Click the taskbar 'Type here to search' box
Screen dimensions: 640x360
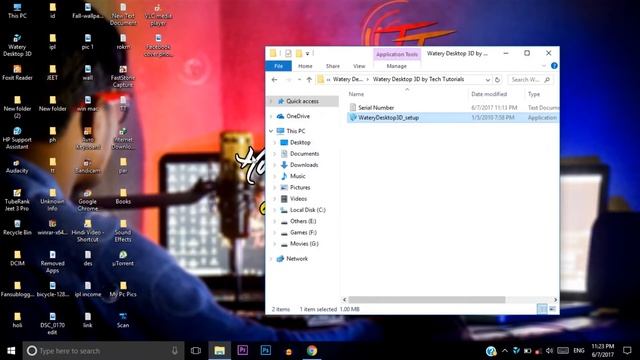[103, 351]
